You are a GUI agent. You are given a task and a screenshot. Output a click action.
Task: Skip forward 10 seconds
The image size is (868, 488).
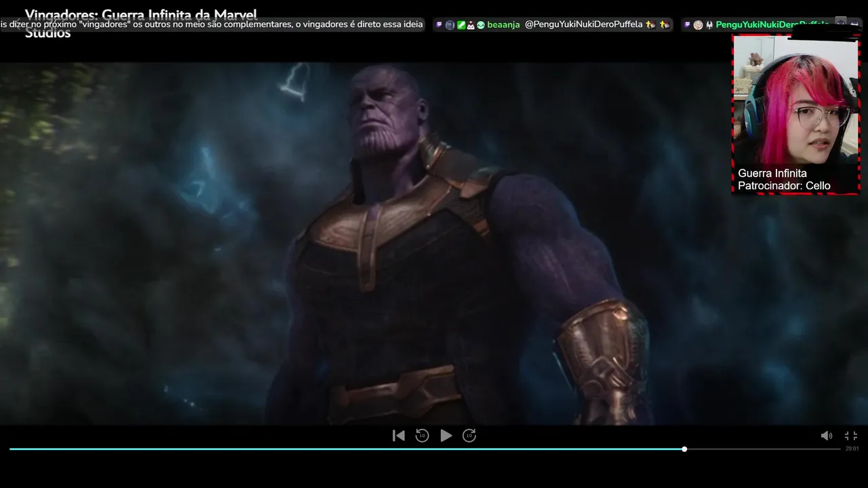(x=469, y=436)
